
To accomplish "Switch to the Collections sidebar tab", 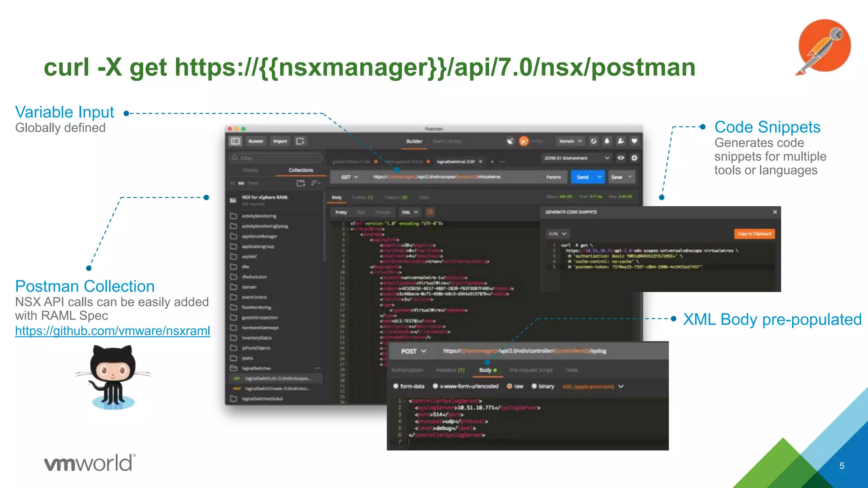I will pyautogui.click(x=301, y=170).
